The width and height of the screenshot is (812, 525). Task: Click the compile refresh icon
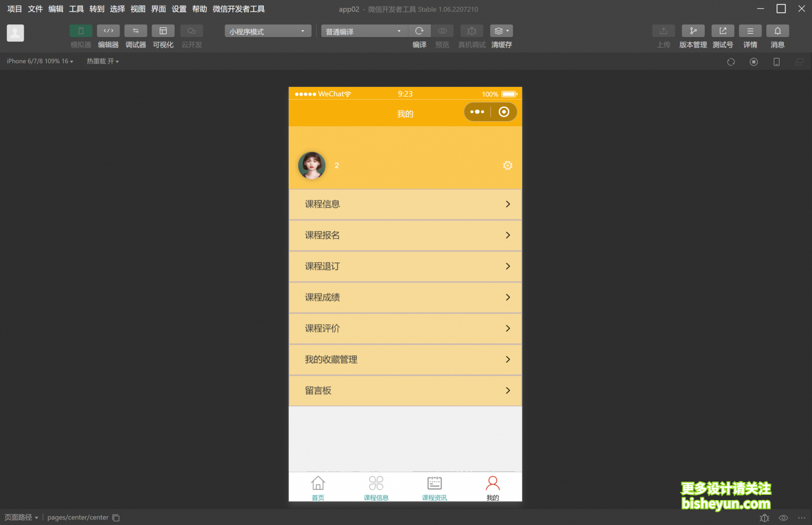tap(419, 31)
